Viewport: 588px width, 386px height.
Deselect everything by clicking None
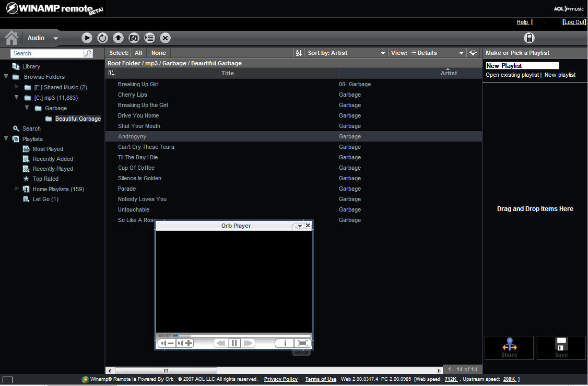coord(158,52)
